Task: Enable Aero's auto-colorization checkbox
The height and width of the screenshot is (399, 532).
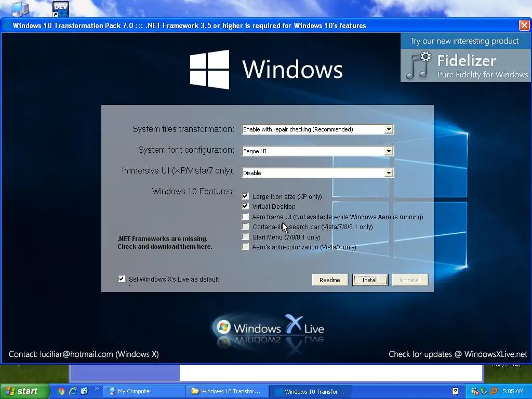Action: (245, 247)
